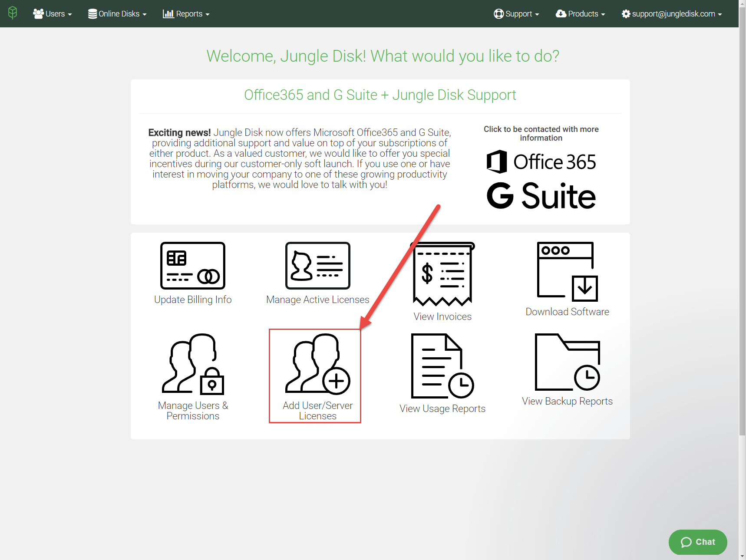The image size is (746, 560).
Task: Click 'Click to be contacted with more information' text
Action: pos(541,134)
